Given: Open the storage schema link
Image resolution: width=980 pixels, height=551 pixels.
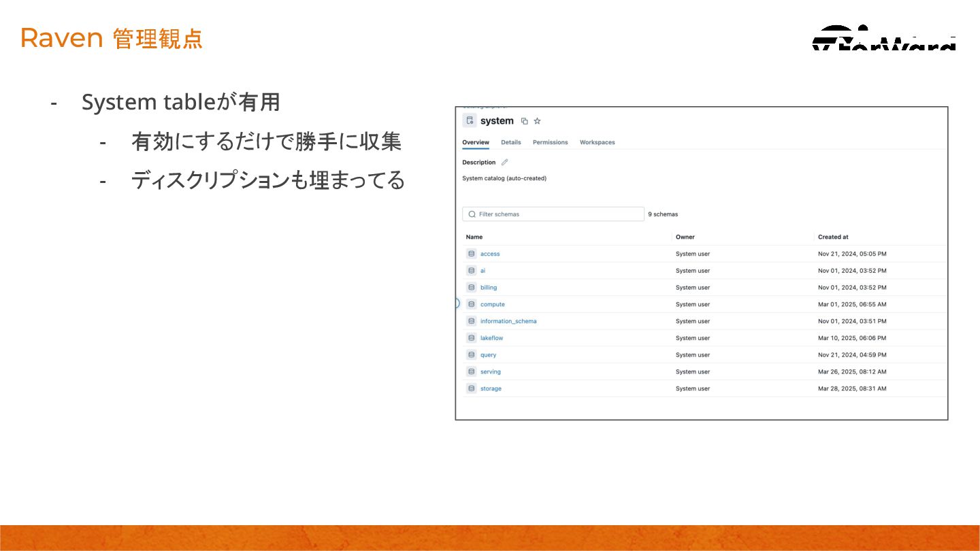Looking at the screenshot, I should coord(491,388).
